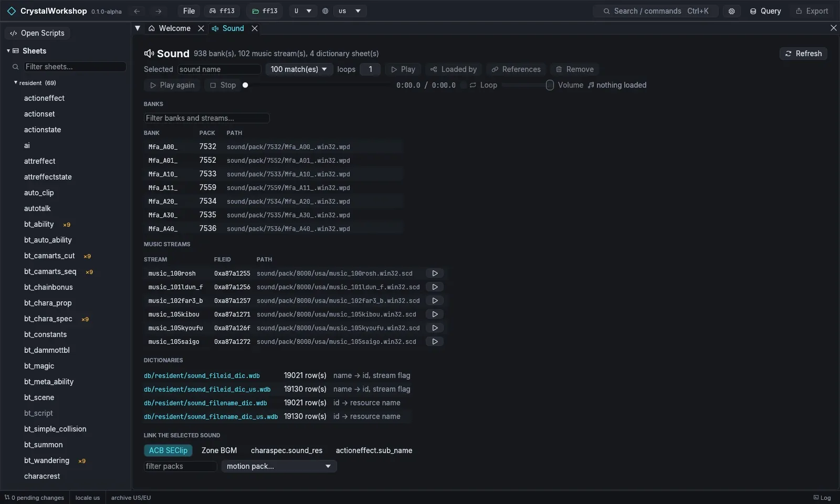Open the settings gear icon
Image resolution: width=840 pixels, height=504 pixels.
pos(731,11)
